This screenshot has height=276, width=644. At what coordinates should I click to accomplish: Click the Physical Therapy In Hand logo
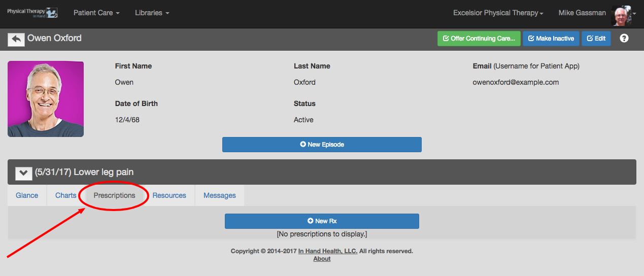[x=32, y=13]
